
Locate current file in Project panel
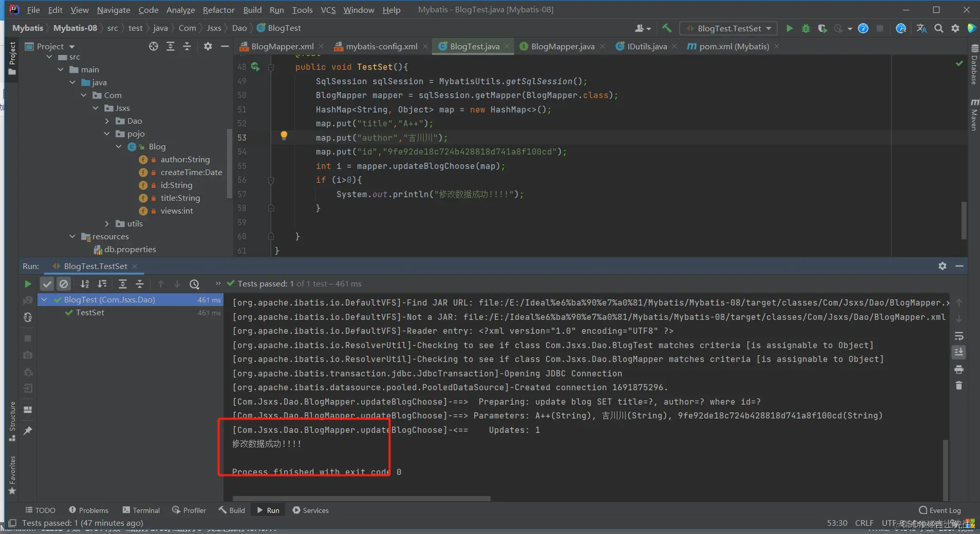click(154, 46)
